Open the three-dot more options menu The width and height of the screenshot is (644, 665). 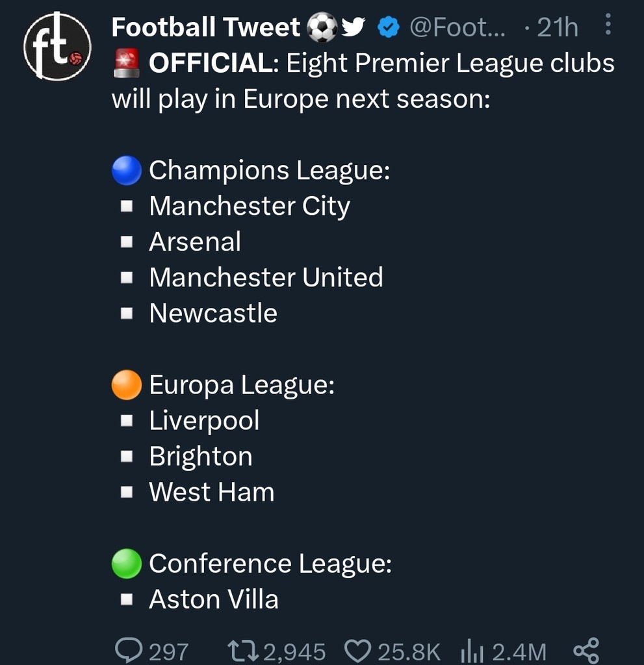[x=608, y=25]
